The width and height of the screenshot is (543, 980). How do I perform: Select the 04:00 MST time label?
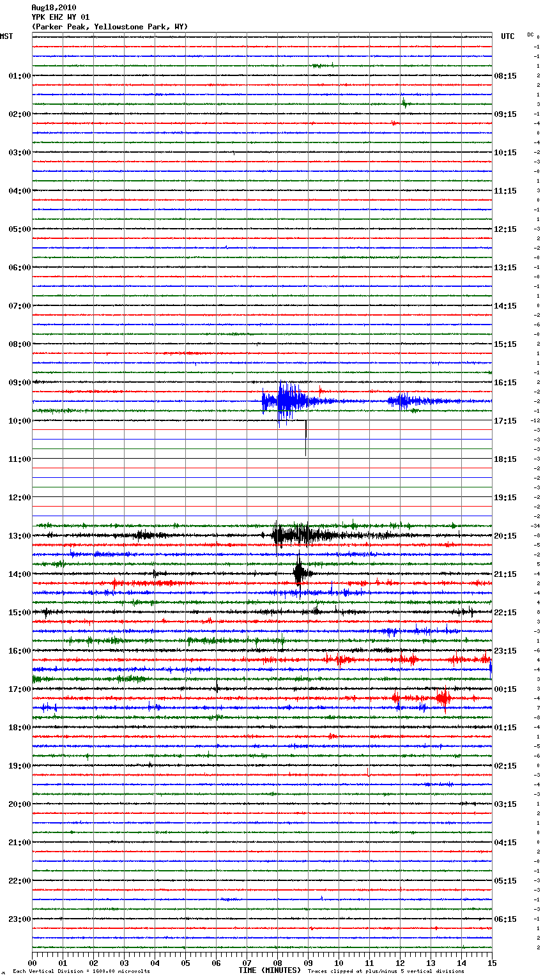20,191
